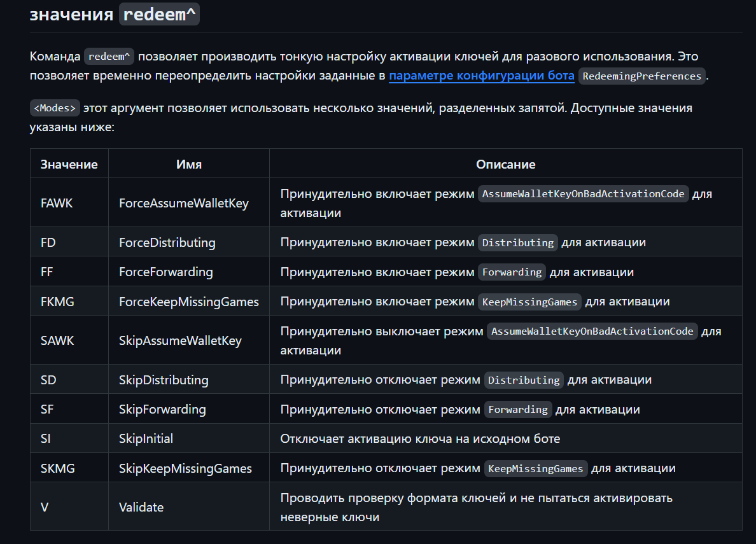Click the <Modes> argument code tag

tap(55, 108)
